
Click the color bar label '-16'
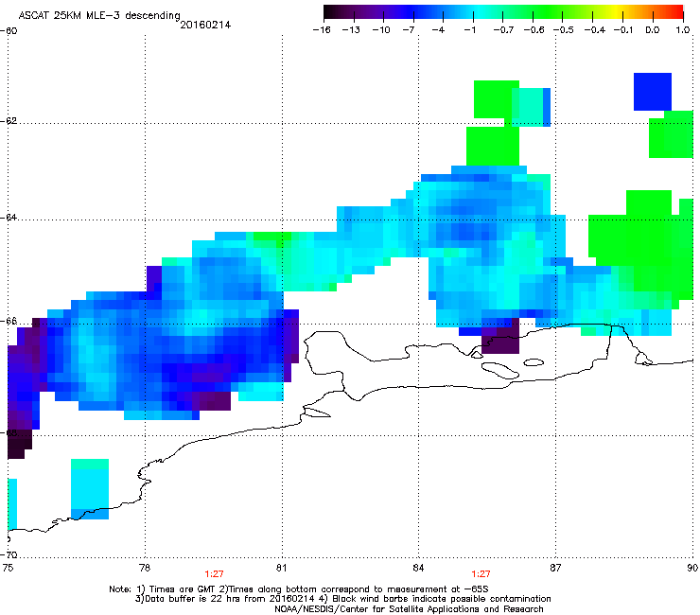322,30
